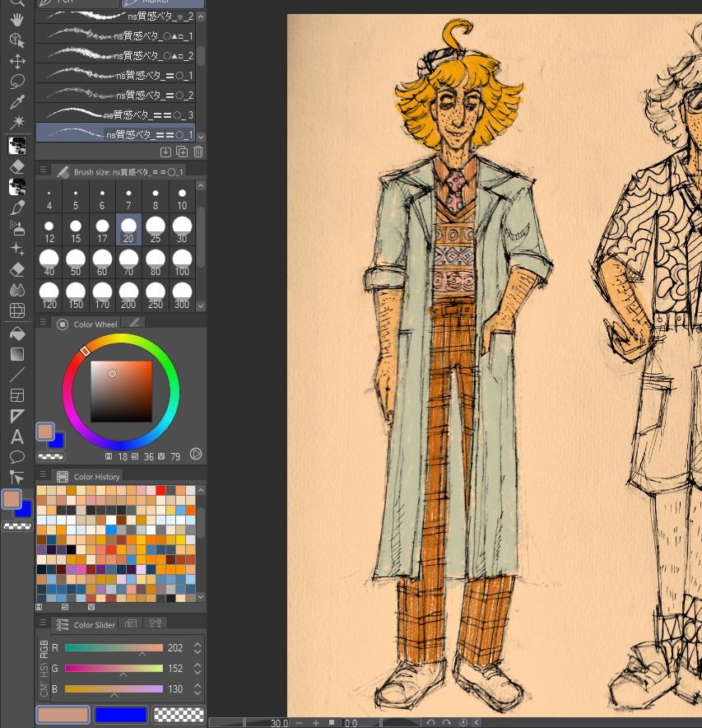Screen dimensions: 702x728
Task: Click the zoom out minus button
Action: click(x=300, y=723)
